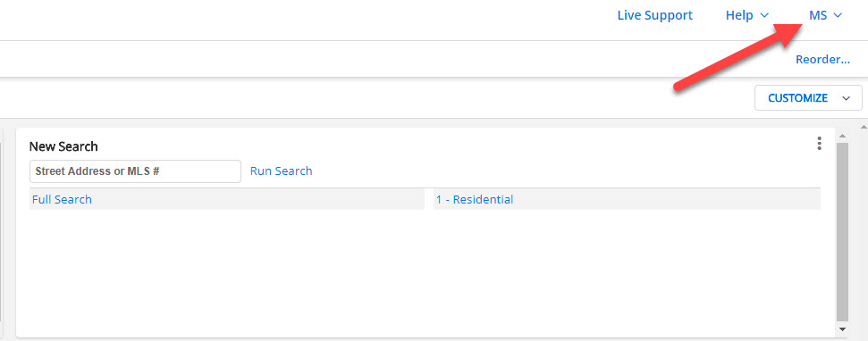
Task: Expand the CUSTOMIZE dropdown button
Action: pos(808,98)
